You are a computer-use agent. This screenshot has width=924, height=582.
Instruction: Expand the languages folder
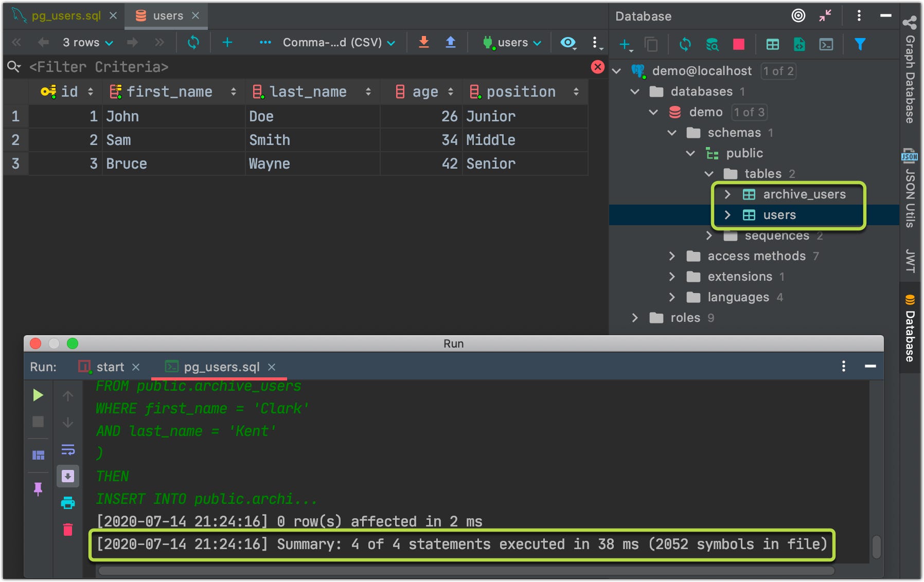tap(672, 297)
